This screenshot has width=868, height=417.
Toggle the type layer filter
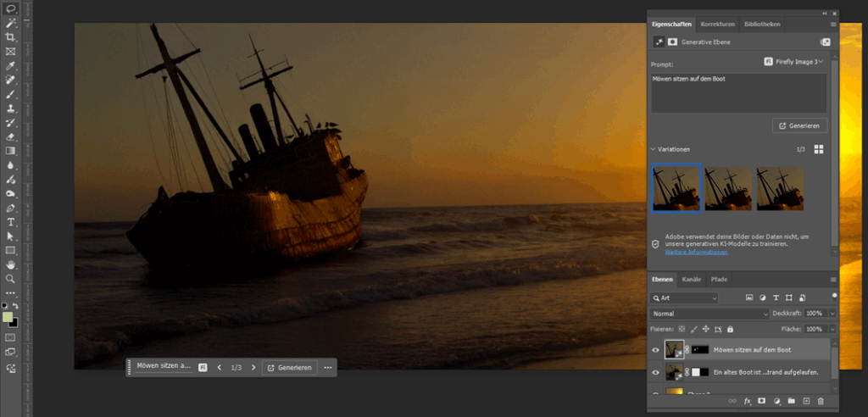(776, 298)
